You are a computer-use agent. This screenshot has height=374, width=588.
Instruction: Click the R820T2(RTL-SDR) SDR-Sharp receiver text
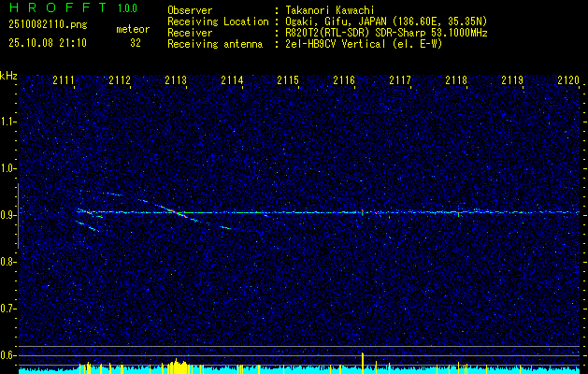pyautogui.click(x=386, y=33)
